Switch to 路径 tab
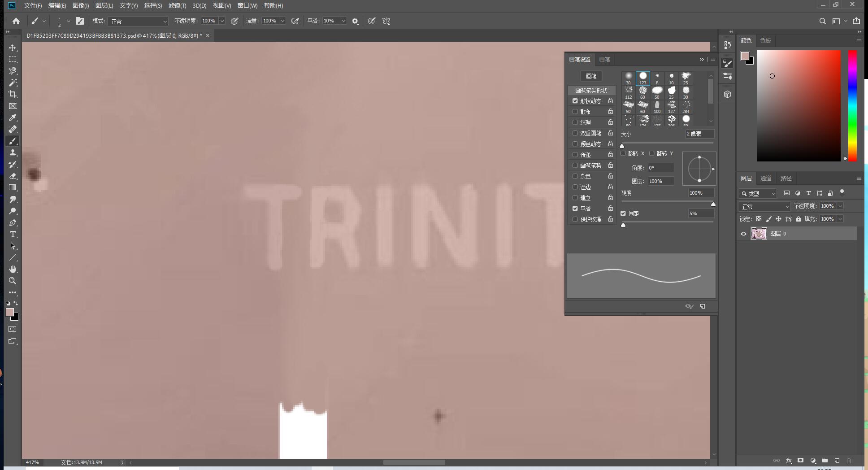This screenshot has height=470, width=868. click(x=786, y=178)
